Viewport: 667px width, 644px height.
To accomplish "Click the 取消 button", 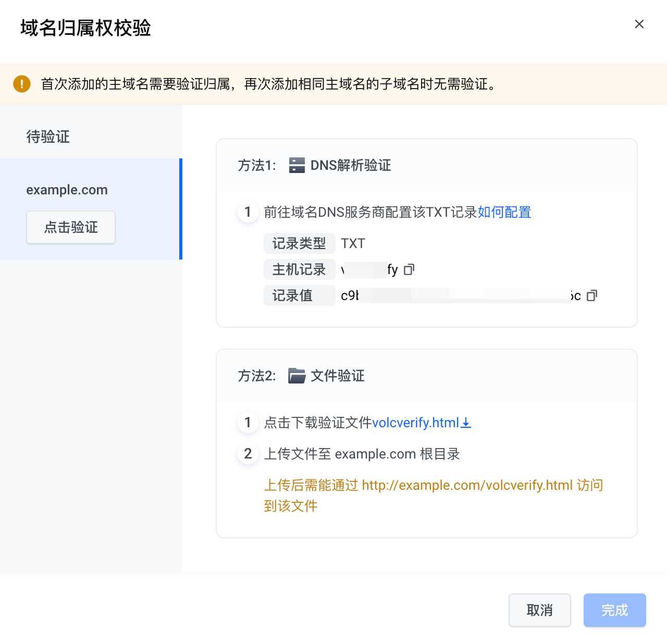I will 540,610.
